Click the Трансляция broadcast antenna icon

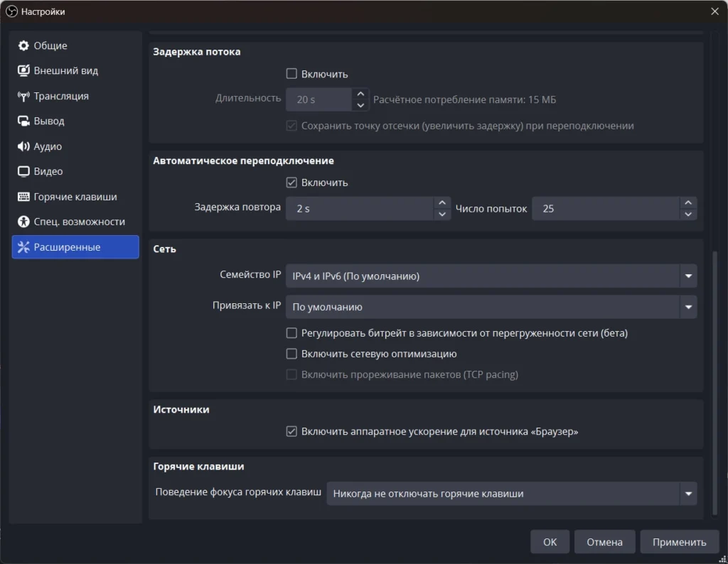[x=23, y=97]
